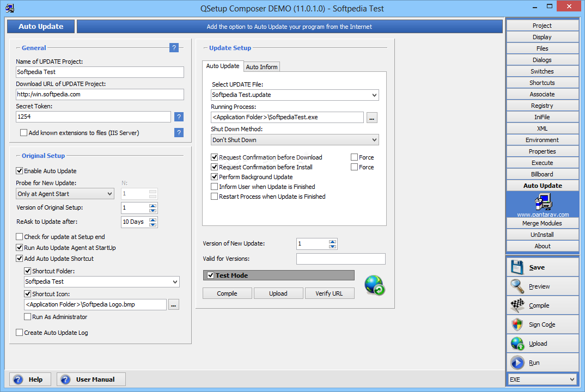Open the www.pantaray.com link

(543, 215)
